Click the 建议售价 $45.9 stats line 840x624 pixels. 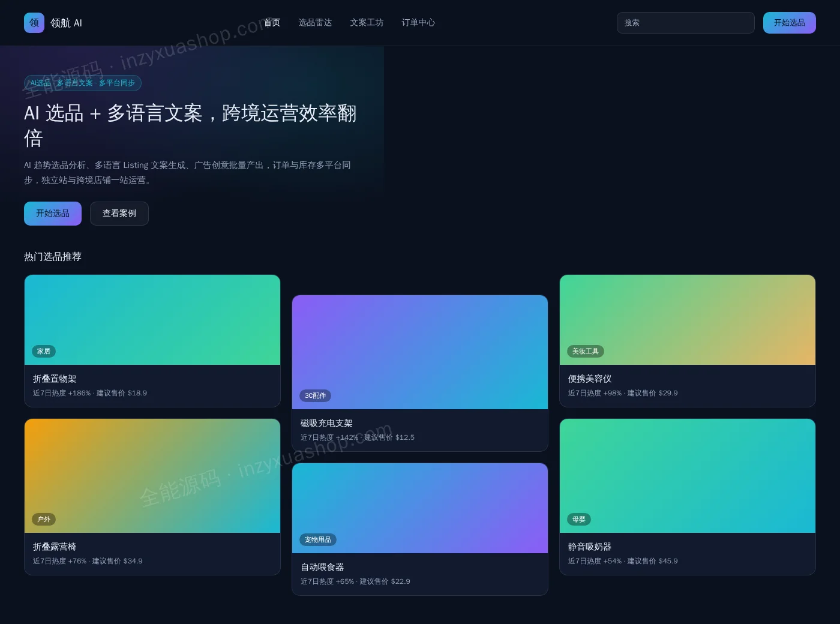point(623,561)
